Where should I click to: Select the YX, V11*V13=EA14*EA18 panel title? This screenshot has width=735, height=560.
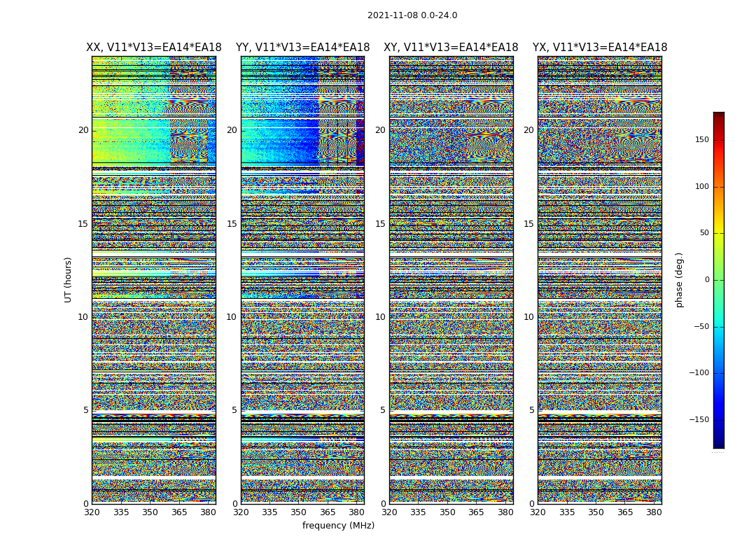click(599, 48)
